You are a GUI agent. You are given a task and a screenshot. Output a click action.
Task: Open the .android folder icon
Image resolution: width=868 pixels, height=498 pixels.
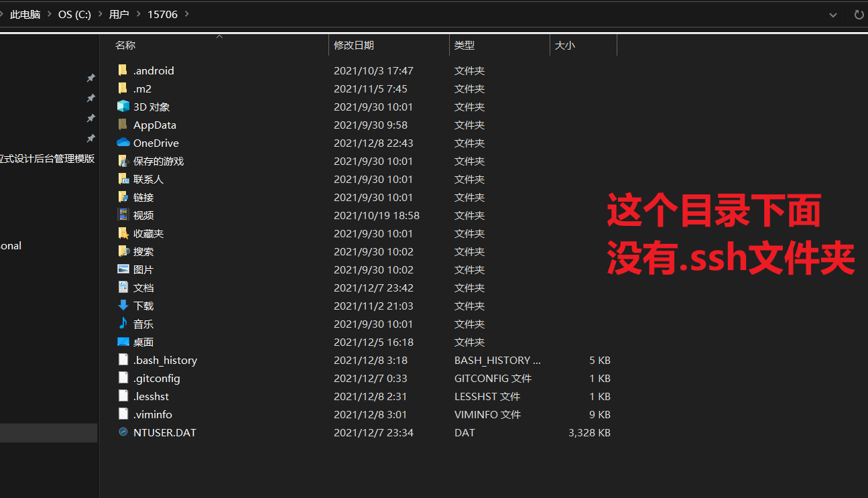pos(123,70)
